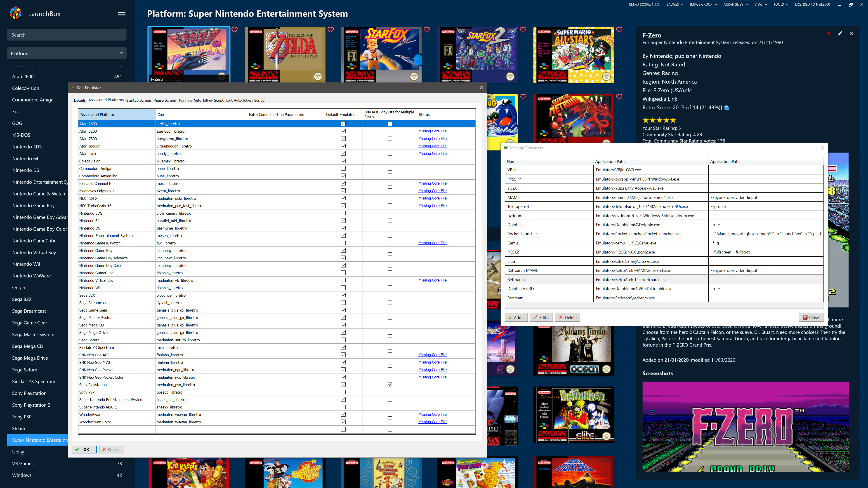The image size is (868, 488).
Task: Click the Associated Platform column header
Action: point(117,115)
